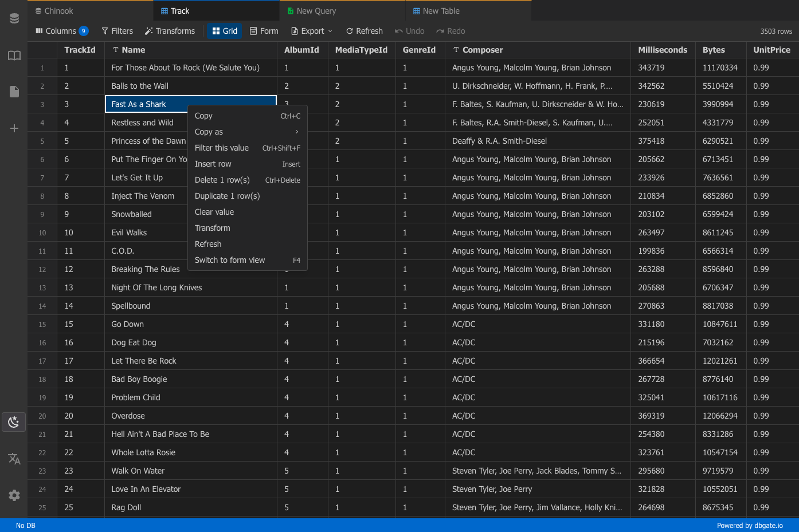The width and height of the screenshot is (799, 532).
Task: Click the Composer column header
Action: coord(538,50)
